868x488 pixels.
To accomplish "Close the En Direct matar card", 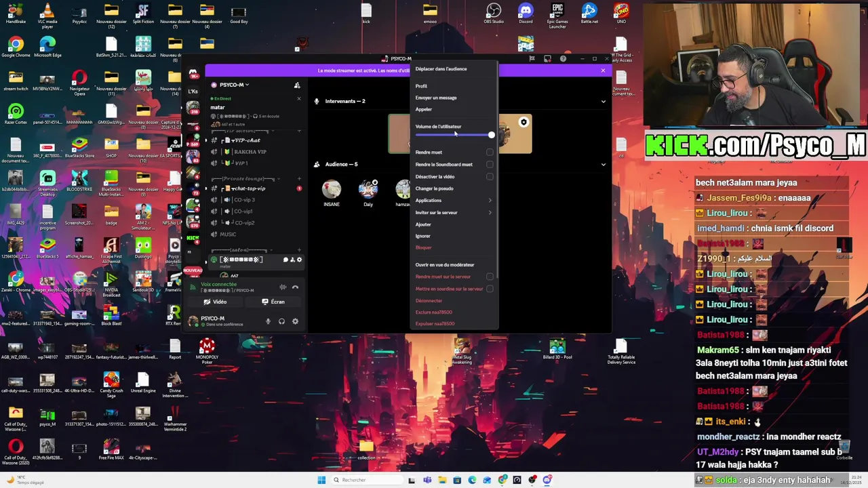I will tap(298, 99).
